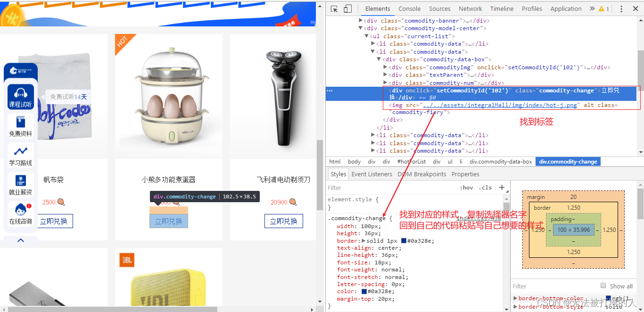Expand the border shorthand property triangle
Image resolution: width=644 pixels, height=312 pixels.
[x=363, y=241]
